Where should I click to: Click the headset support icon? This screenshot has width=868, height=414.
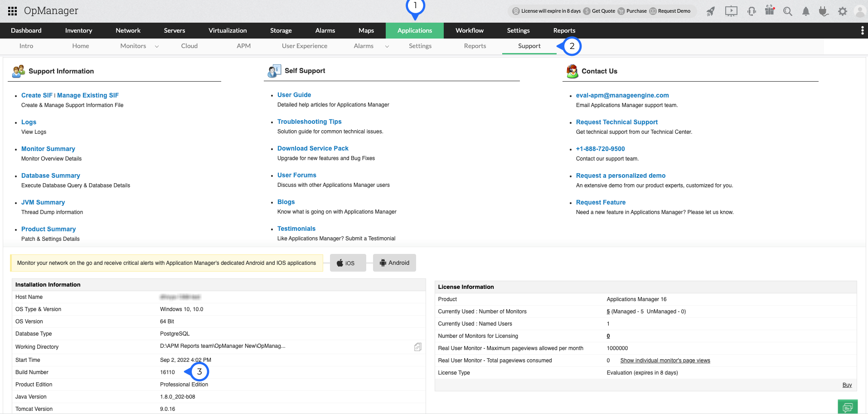pyautogui.click(x=752, y=11)
